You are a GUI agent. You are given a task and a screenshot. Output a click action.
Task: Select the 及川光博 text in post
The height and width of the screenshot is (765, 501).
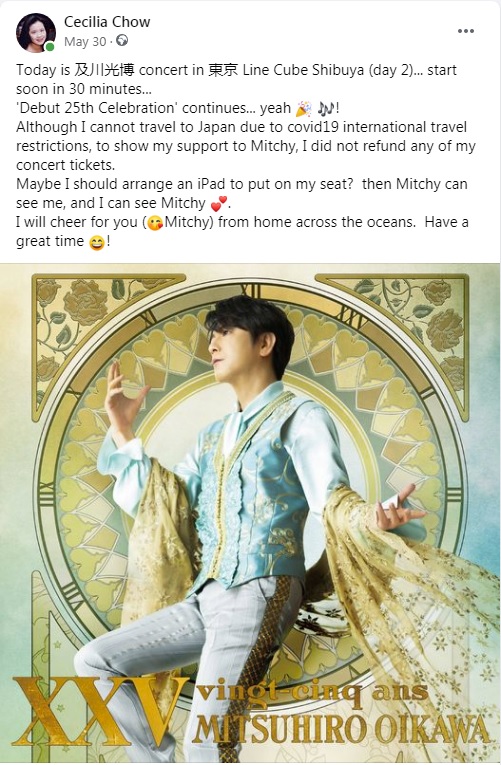tap(104, 70)
